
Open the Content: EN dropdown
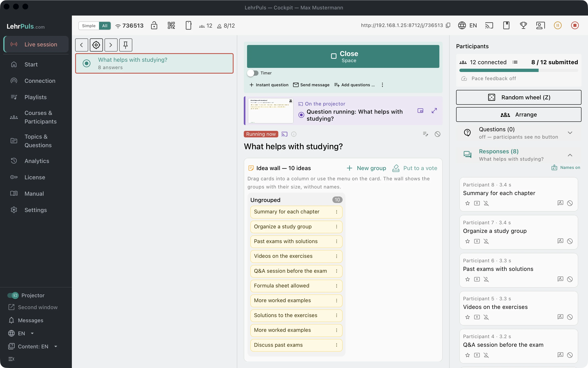click(x=33, y=346)
